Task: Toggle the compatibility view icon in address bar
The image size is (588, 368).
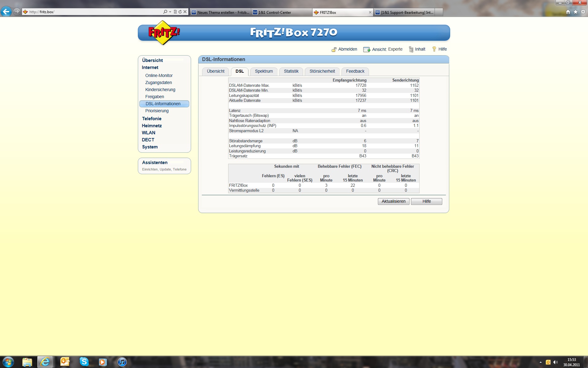Action: pos(175,12)
